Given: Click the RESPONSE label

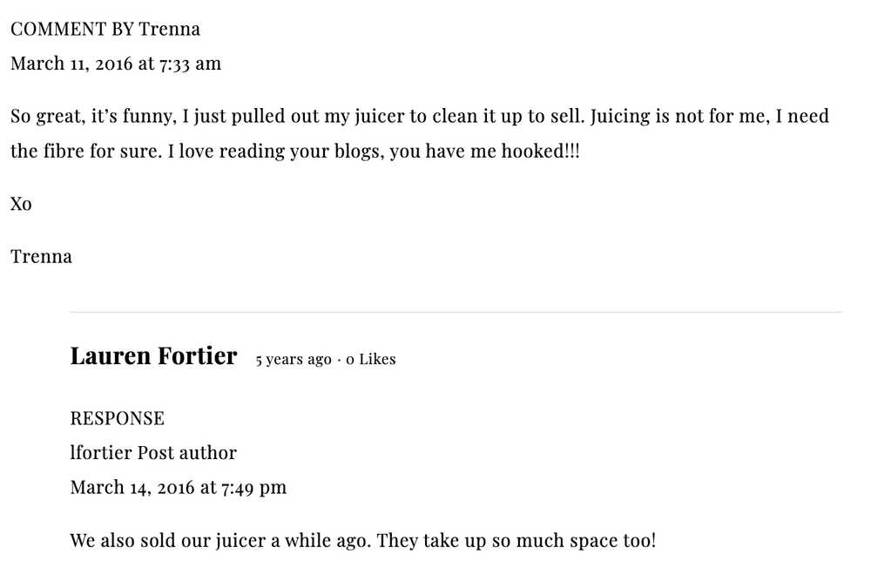Looking at the screenshot, I should pos(118,418).
